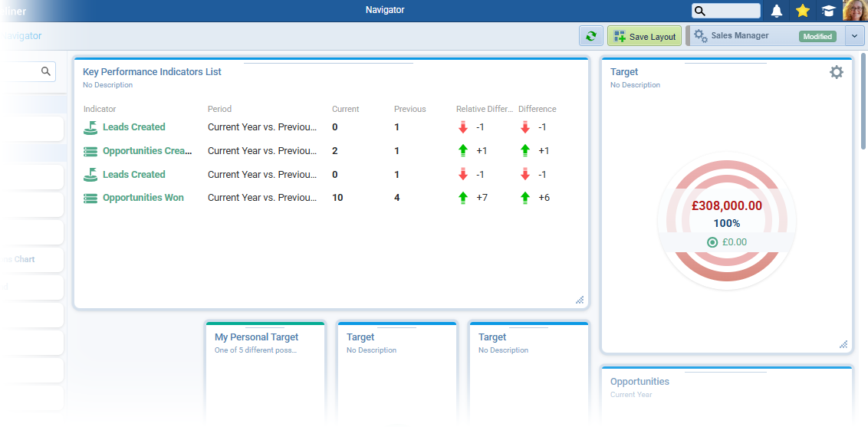Open Target widget settings gear

(837, 72)
